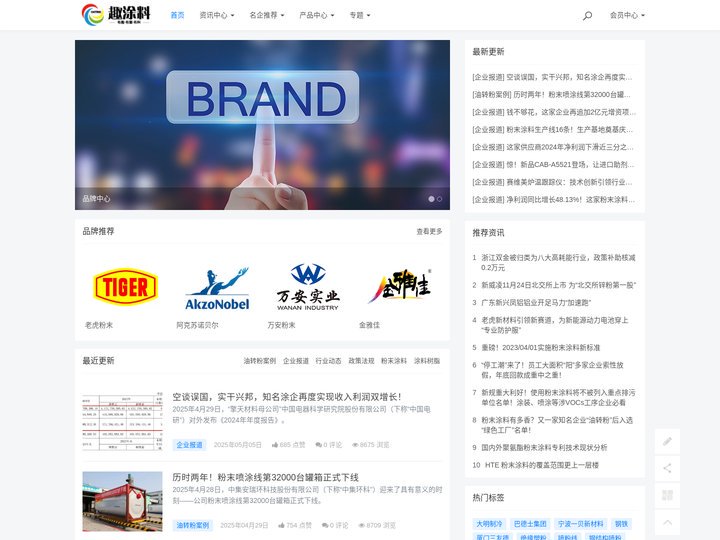Open recommended item HTE 粉末涂料的覆盖范围
Viewport: 720px width, 540px height.
(542, 465)
